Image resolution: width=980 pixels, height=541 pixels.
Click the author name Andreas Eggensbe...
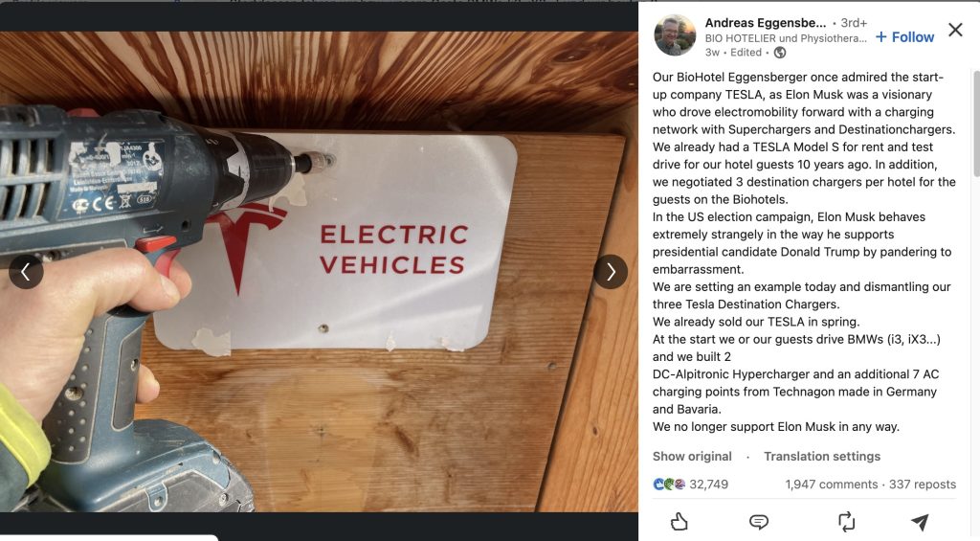click(766, 23)
